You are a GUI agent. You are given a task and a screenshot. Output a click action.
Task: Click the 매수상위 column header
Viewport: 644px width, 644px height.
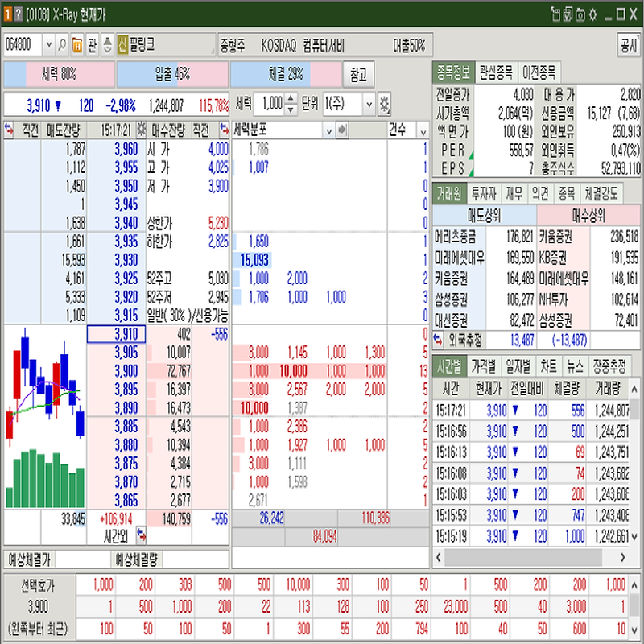pyautogui.click(x=588, y=216)
